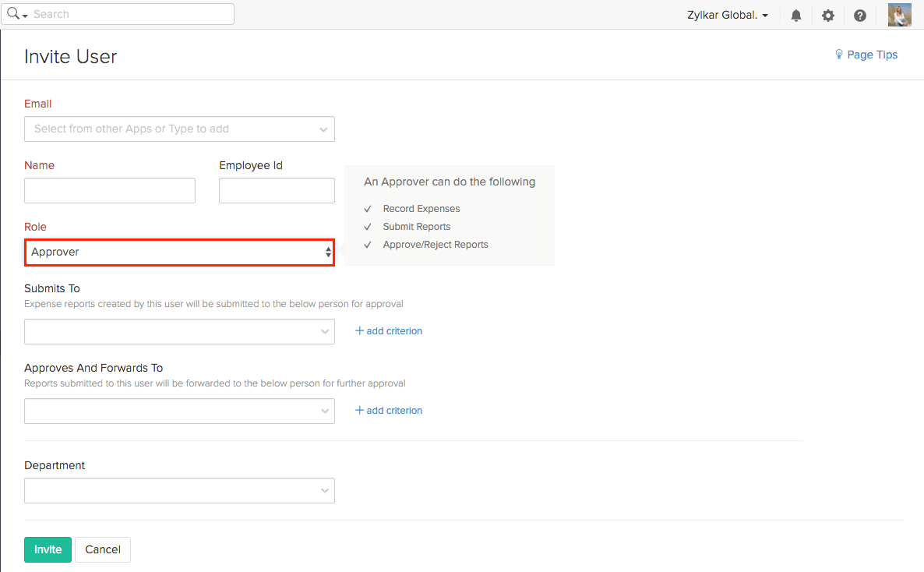Open the notifications bell

795,16
